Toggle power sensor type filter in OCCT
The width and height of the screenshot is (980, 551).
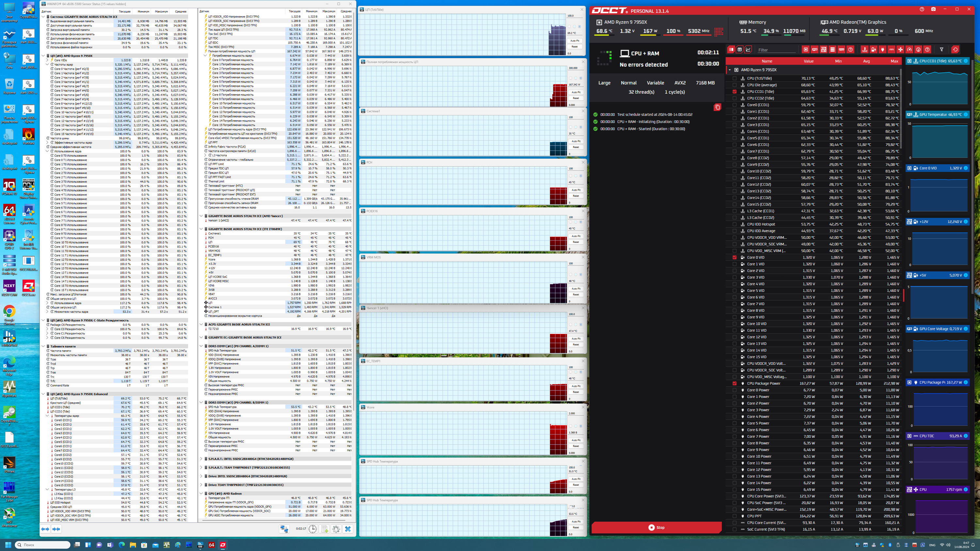[x=874, y=49]
